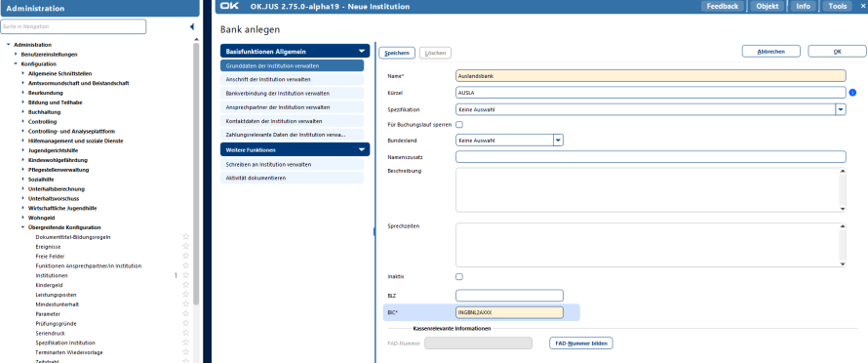
Task: Star the Seriendruck entry
Action: 186,333
